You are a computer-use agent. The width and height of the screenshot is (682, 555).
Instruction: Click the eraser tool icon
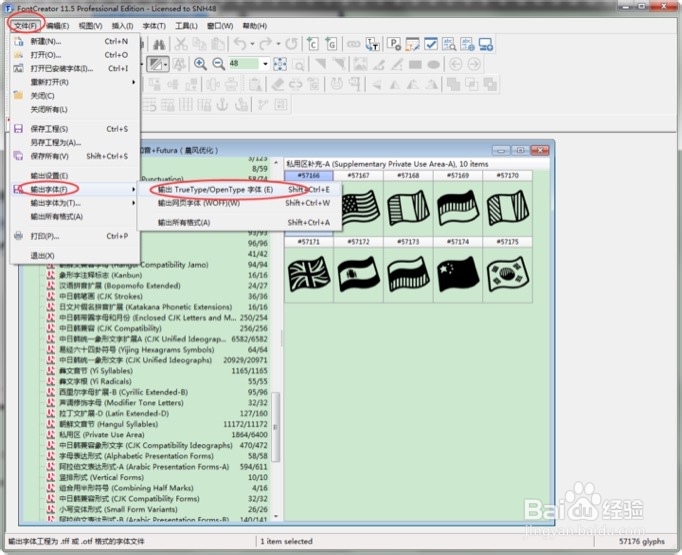point(277,84)
